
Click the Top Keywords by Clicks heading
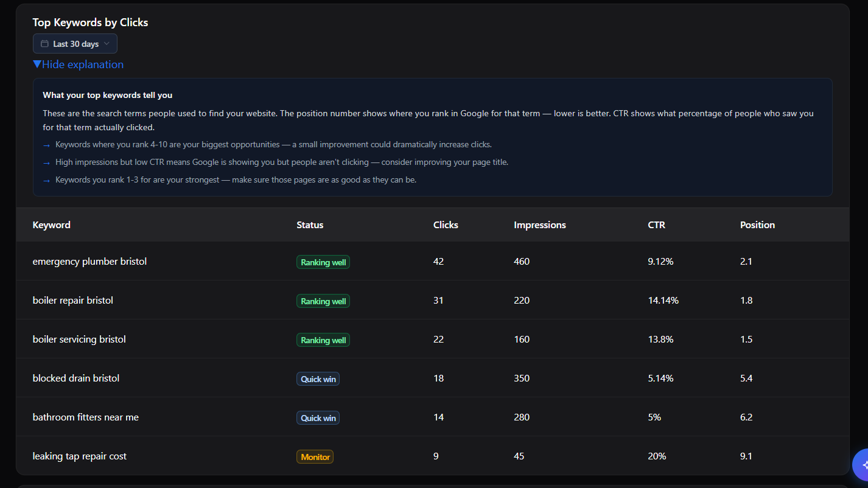(x=91, y=23)
